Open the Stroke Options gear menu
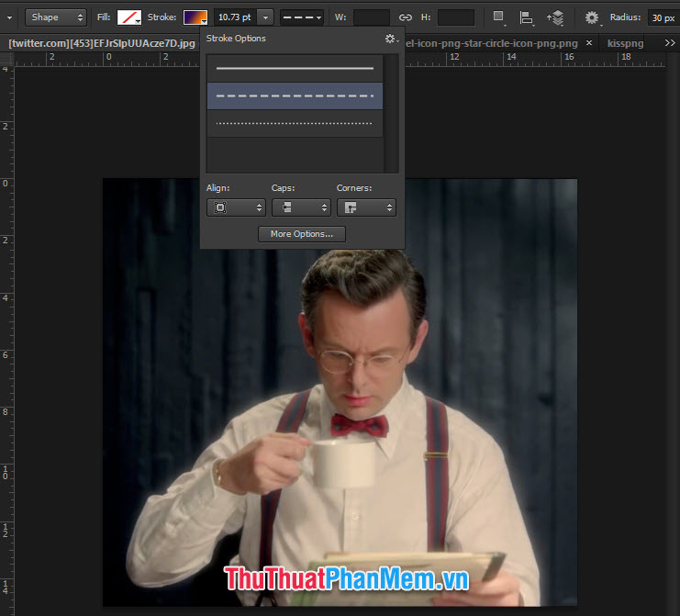The height and width of the screenshot is (616, 680). [x=391, y=39]
